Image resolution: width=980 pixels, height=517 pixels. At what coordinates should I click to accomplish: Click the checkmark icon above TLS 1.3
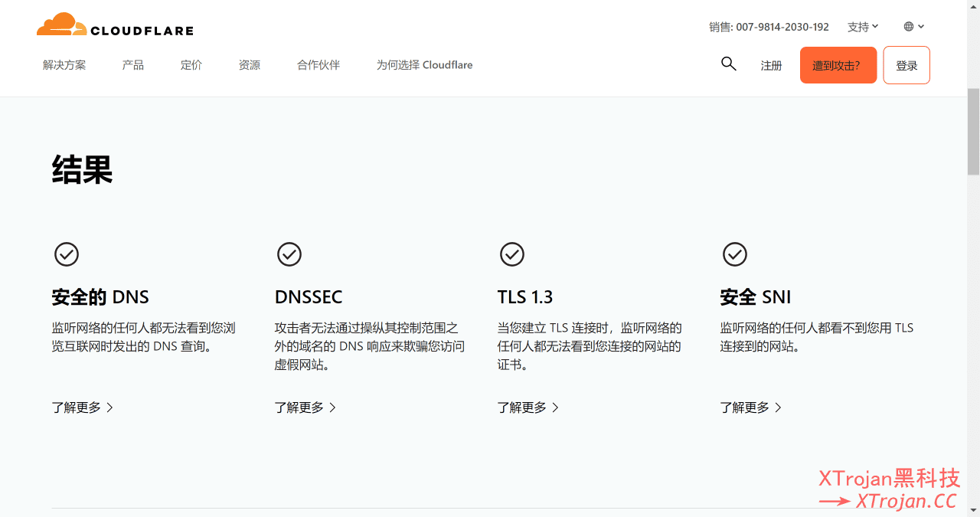pos(512,254)
